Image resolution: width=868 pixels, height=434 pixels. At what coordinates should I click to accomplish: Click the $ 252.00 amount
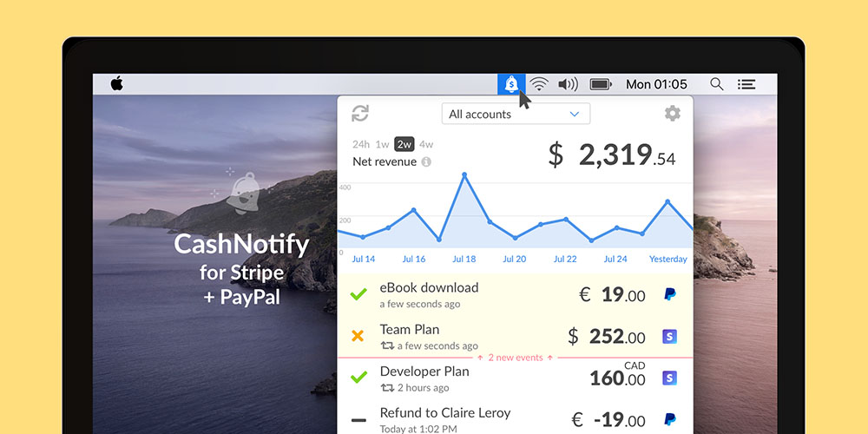point(607,336)
